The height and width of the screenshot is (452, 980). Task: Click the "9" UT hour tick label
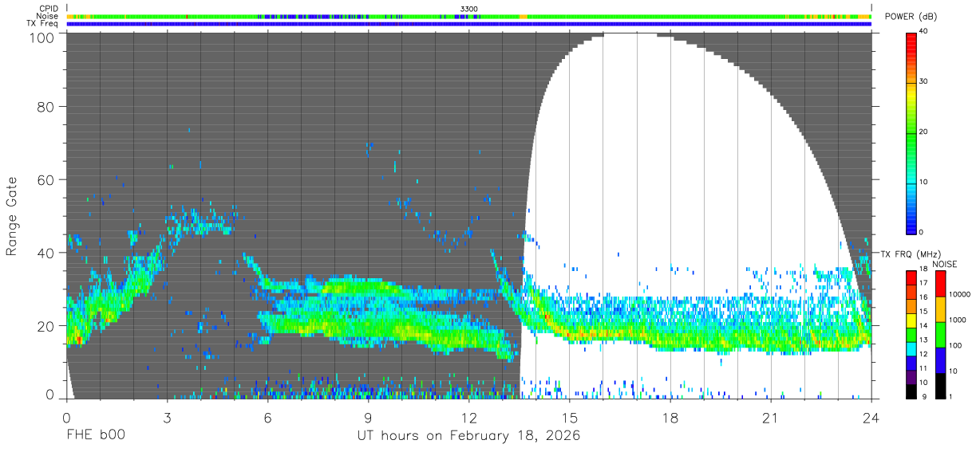click(368, 418)
